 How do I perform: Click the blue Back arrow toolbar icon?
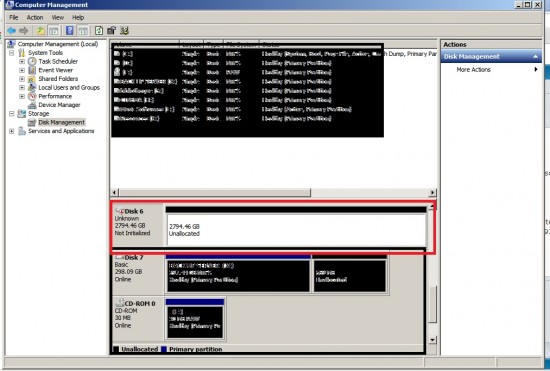(x=12, y=31)
